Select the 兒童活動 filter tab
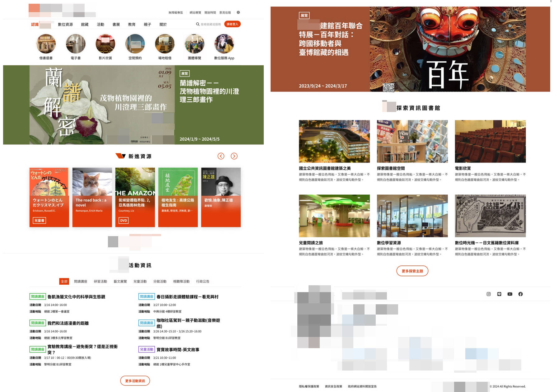The image size is (553, 392). tap(140, 281)
